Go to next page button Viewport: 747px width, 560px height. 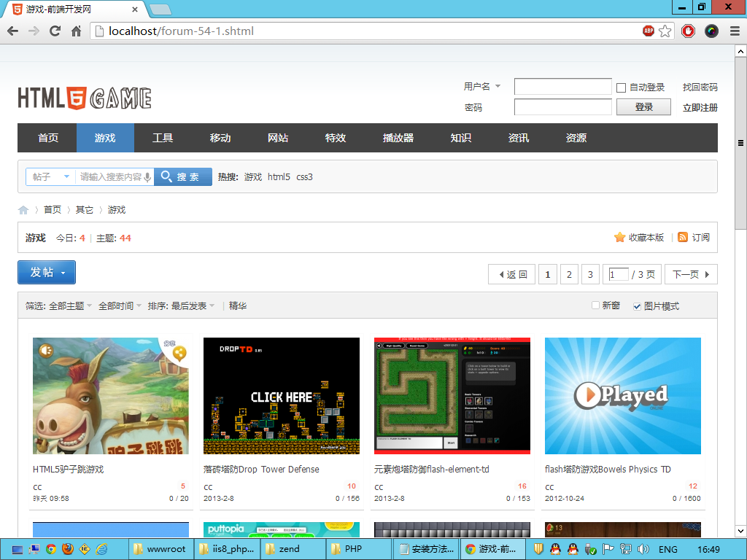pos(691,274)
